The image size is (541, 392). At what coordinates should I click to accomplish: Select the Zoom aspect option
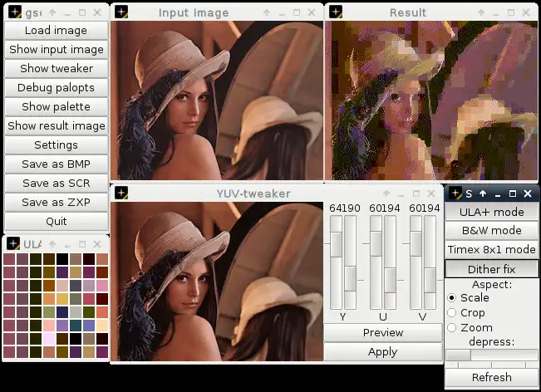[x=470, y=327]
